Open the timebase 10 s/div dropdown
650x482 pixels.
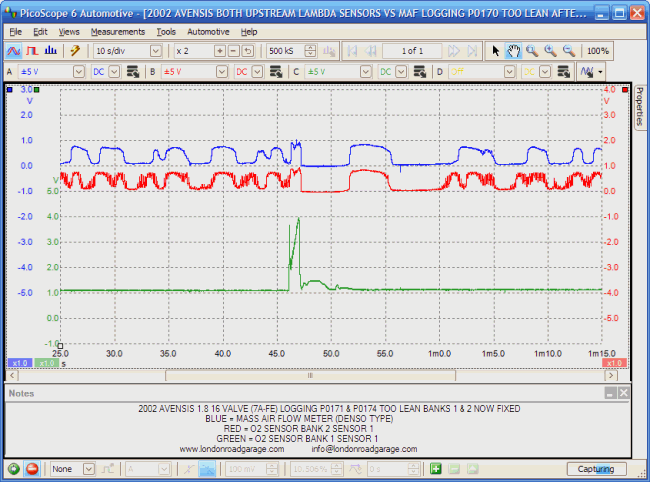(155, 50)
